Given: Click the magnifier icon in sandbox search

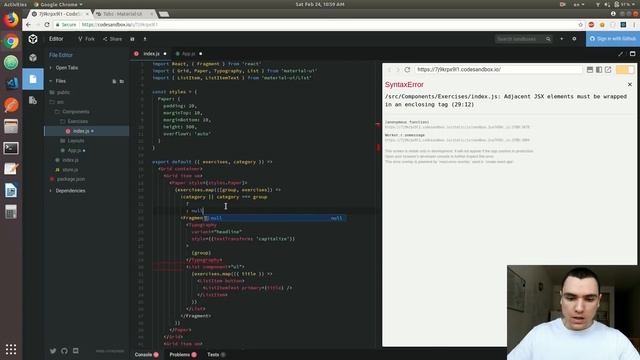Looking at the screenshot, I should (x=548, y=39).
